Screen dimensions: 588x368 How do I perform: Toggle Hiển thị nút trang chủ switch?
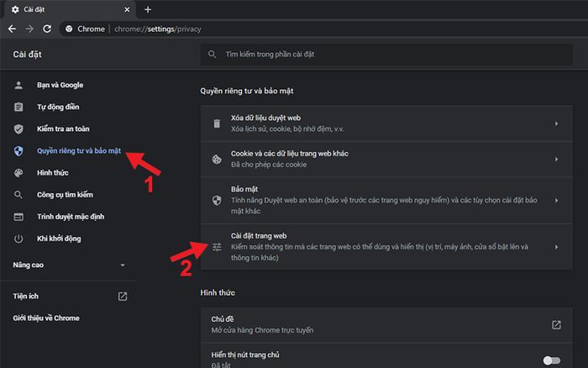tap(552, 360)
